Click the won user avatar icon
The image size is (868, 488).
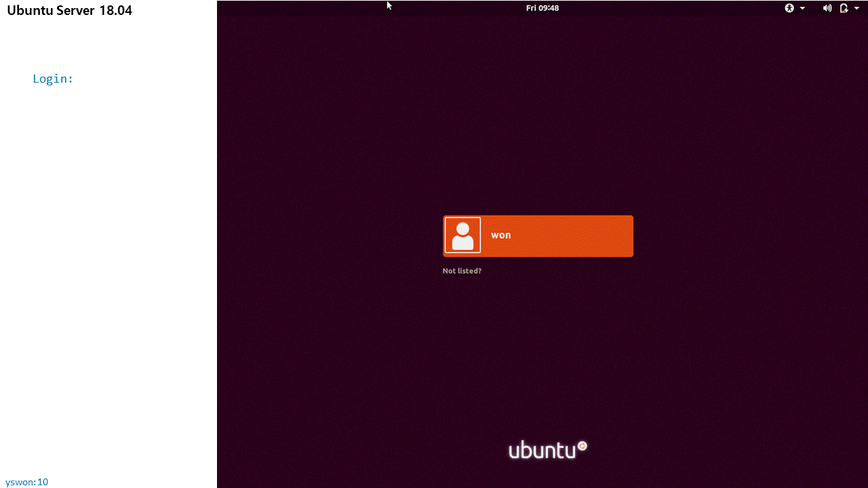click(x=462, y=235)
